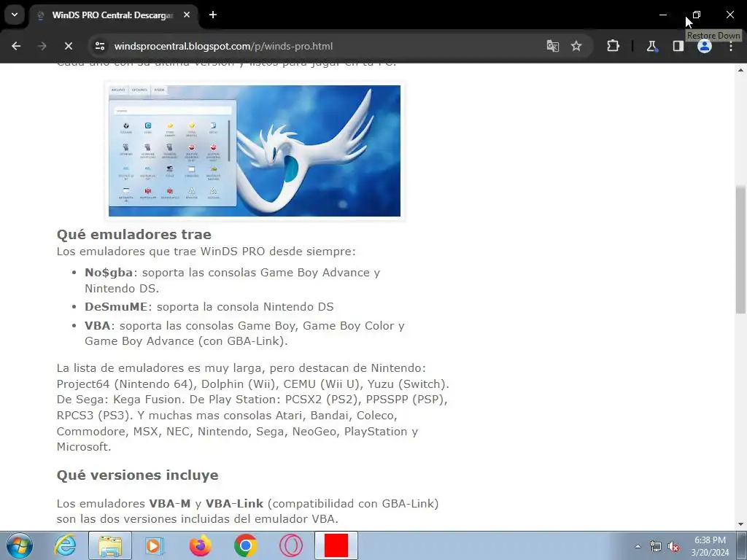Select the WinDS PRO Central tab

113,15
